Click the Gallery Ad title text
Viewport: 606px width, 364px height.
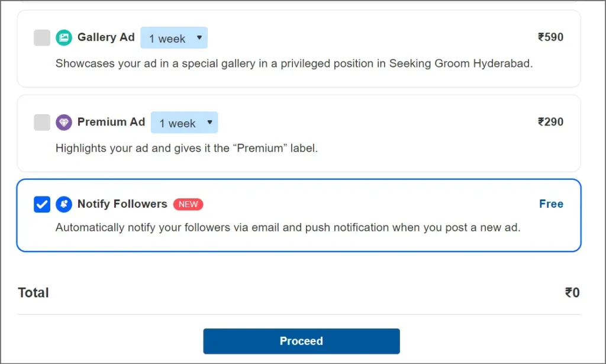coord(106,37)
